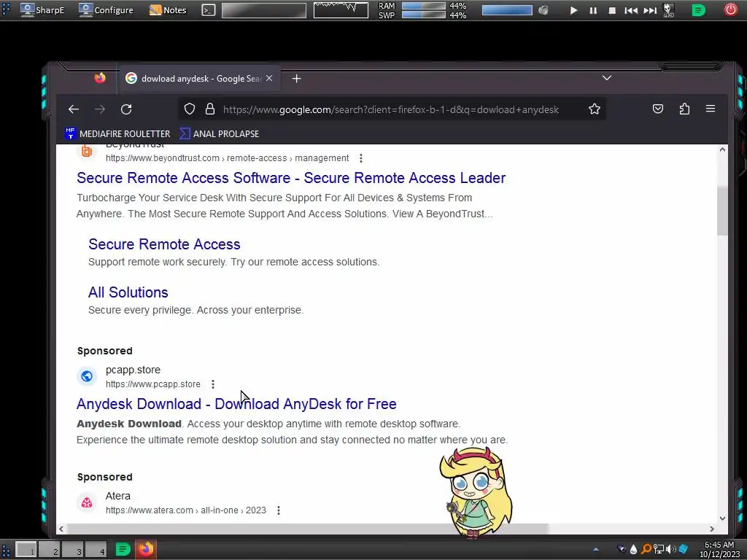Mute audio with top bar speaker icon

[543, 10]
